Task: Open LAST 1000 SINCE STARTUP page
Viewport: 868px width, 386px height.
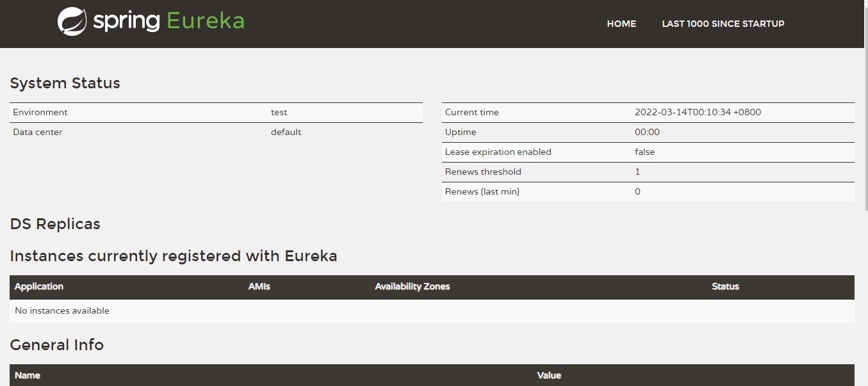Action: (723, 24)
